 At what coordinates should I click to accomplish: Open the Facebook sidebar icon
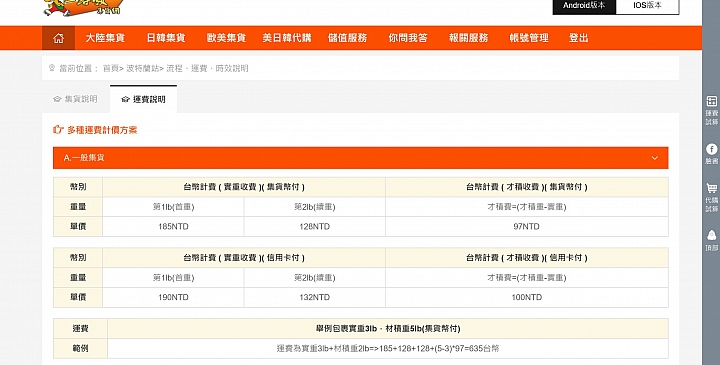(711, 154)
